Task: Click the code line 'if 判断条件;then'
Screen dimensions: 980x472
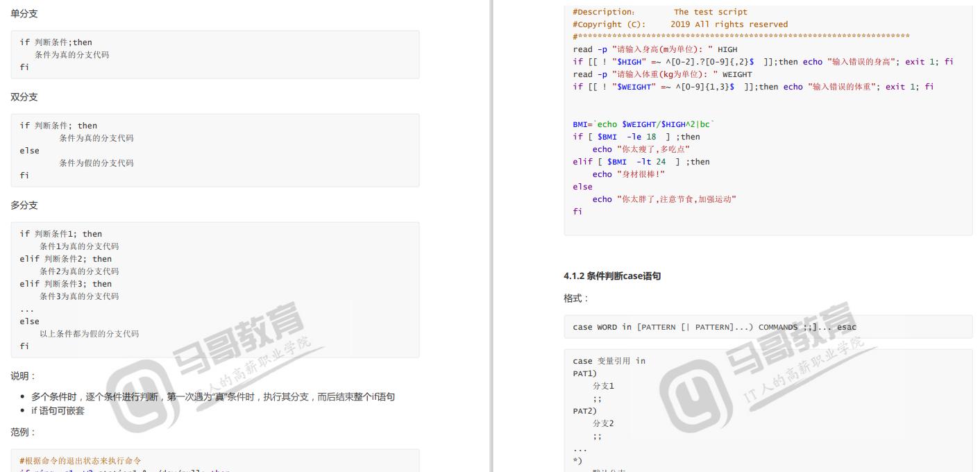Action: (x=56, y=42)
